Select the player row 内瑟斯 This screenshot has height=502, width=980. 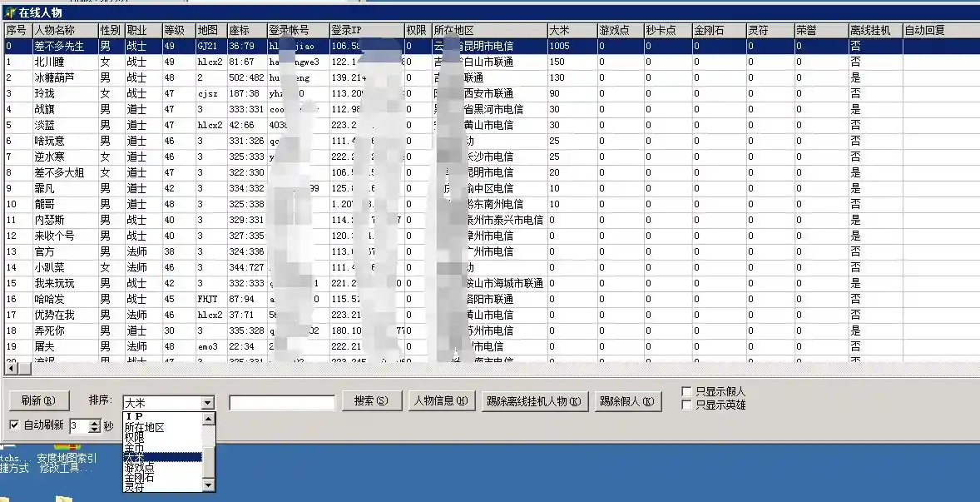click(x=492, y=220)
